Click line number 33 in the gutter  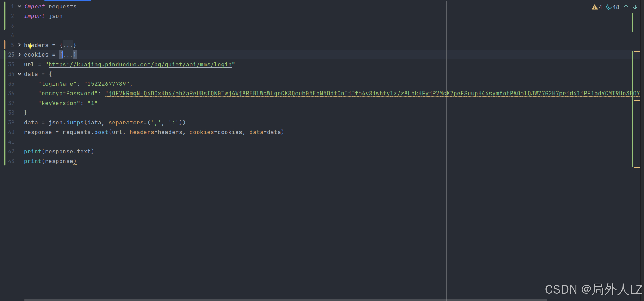coord(11,64)
